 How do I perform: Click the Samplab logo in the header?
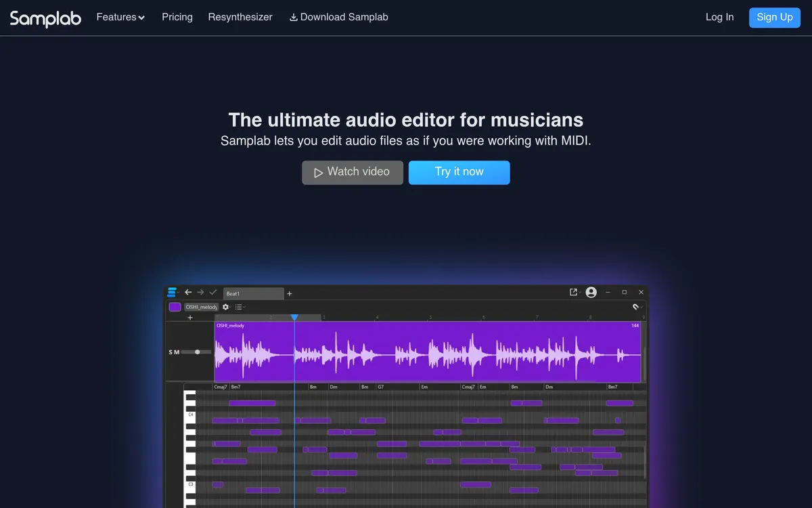pyautogui.click(x=45, y=18)
